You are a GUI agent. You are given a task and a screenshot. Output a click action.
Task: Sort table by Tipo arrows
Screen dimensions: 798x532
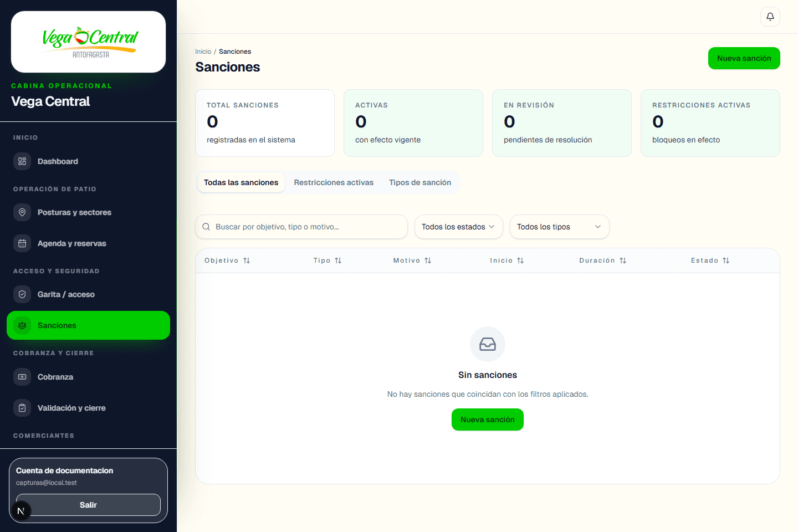click(338, 260)
